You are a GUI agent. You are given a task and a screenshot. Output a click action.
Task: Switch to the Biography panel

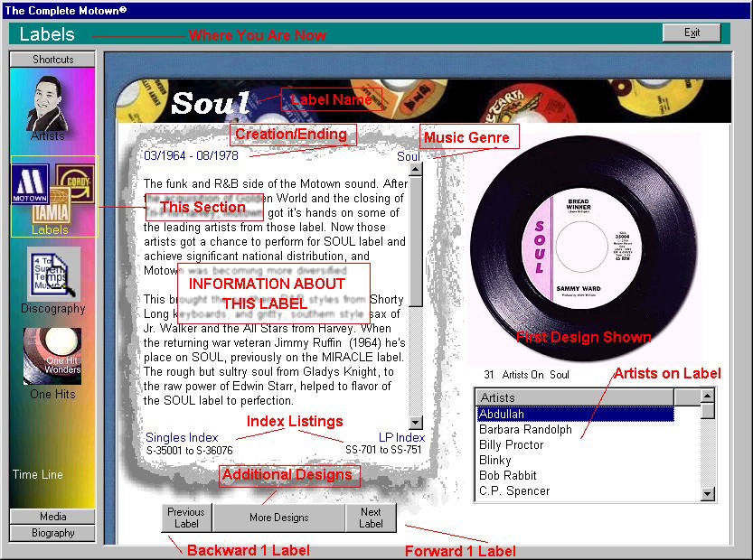[x=52, y=533]
